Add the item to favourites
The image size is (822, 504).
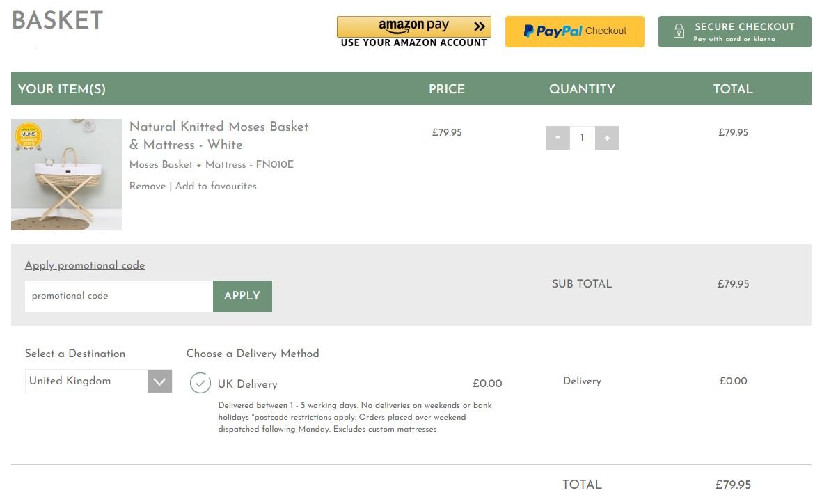(x=216, y=186)
